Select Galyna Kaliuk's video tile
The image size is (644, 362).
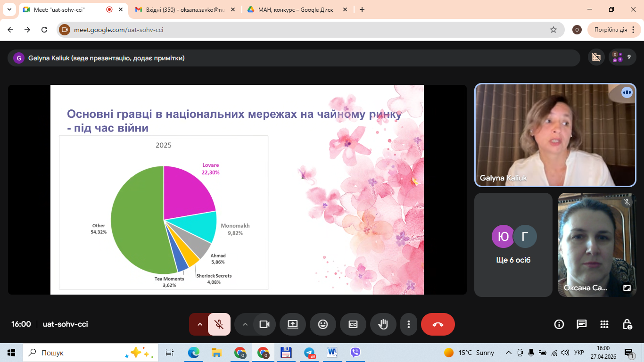point(555,135)
